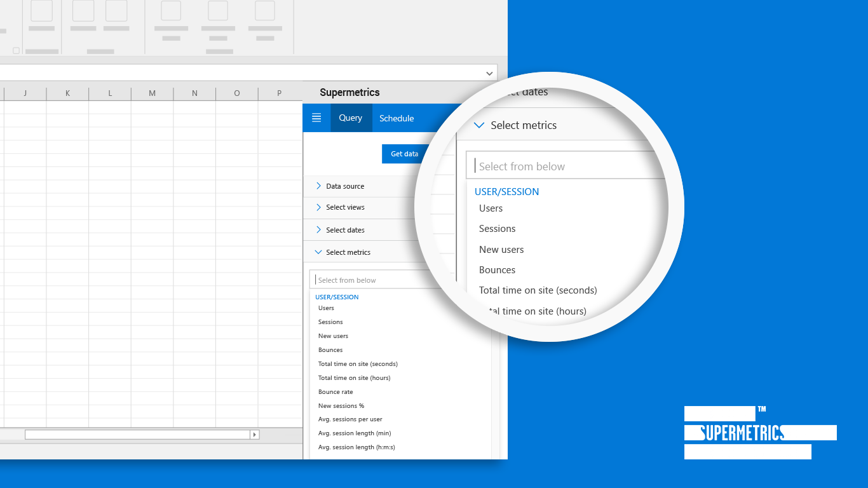
Task: Choose Avg. sessions per user metric
Action: pyautogui.click(x=350, y=419)
